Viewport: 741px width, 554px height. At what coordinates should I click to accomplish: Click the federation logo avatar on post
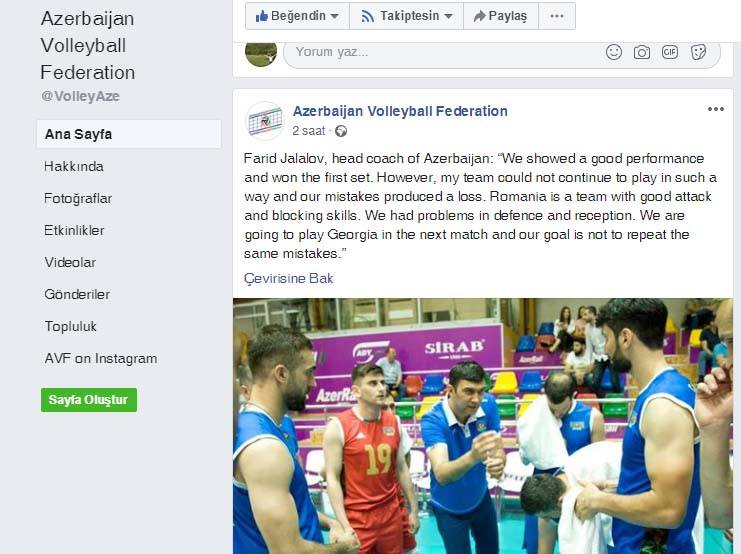coord(265,121)
